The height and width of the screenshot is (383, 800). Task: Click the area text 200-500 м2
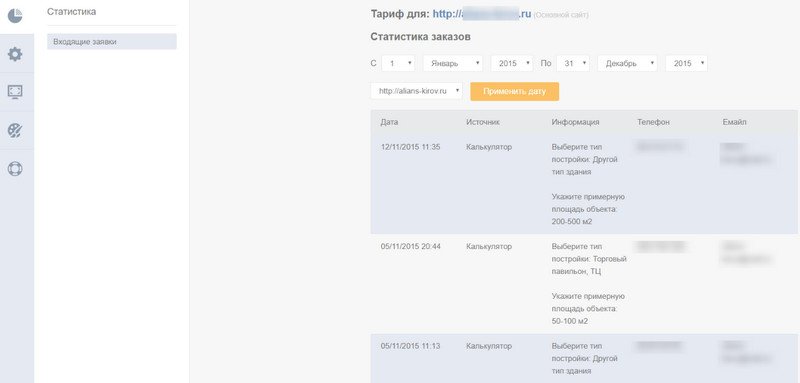tap(572, 222)
